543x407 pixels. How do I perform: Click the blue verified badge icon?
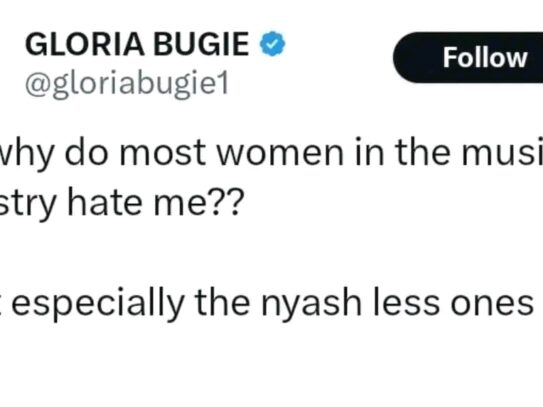273,44
